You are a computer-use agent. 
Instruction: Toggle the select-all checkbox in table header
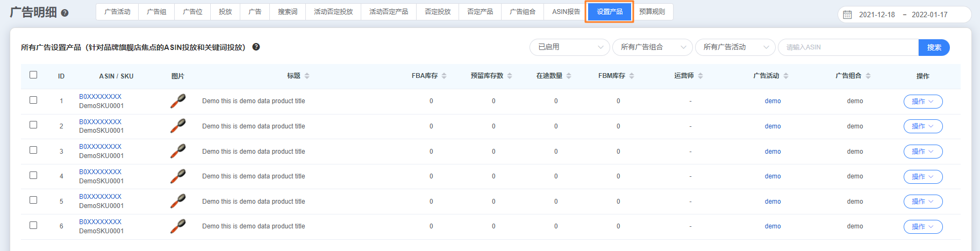coord(33,75)
